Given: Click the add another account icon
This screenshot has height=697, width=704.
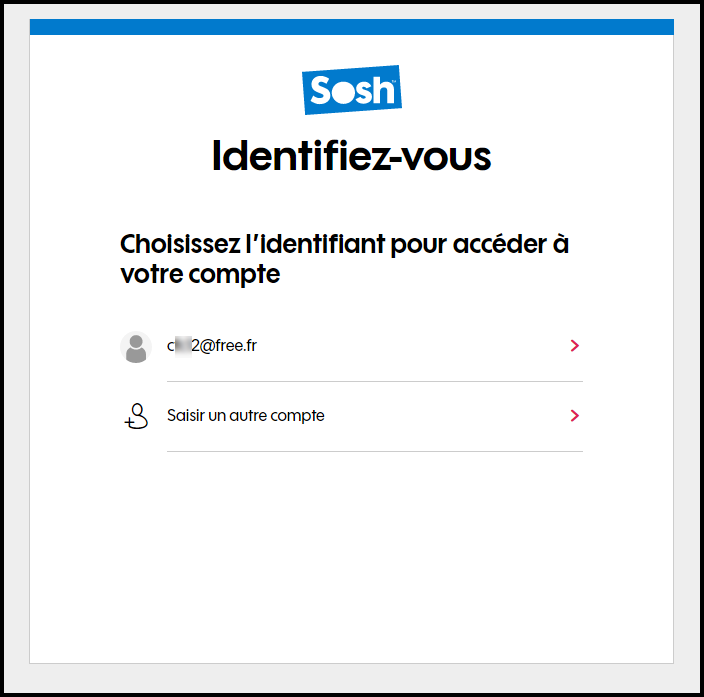Looking at the screenshot, I should click(x=135, y=416).
